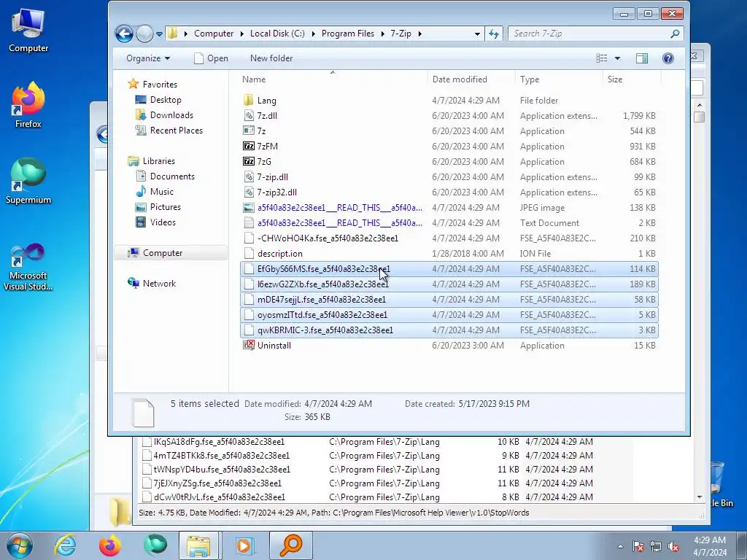Click the Refresh button beside the address bar

pos(494,34)
